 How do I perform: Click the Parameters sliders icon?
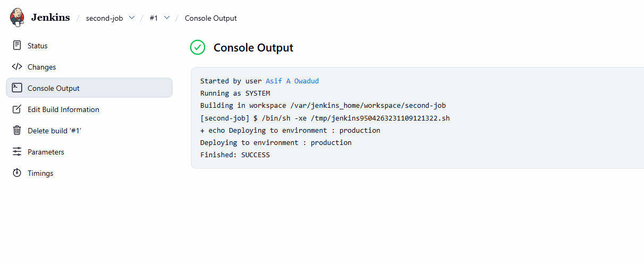17,152
